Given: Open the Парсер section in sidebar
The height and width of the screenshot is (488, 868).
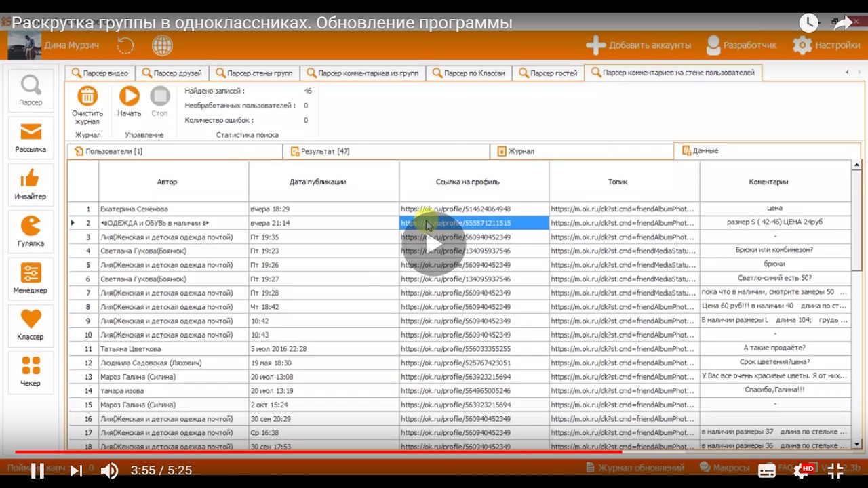Looking at the screenshot, I should [31, 89].
